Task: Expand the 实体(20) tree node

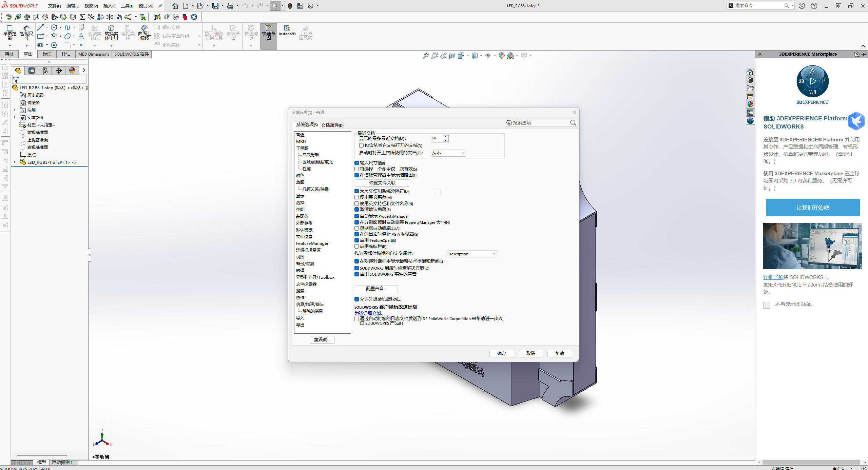Action: (x=15, y=117)
